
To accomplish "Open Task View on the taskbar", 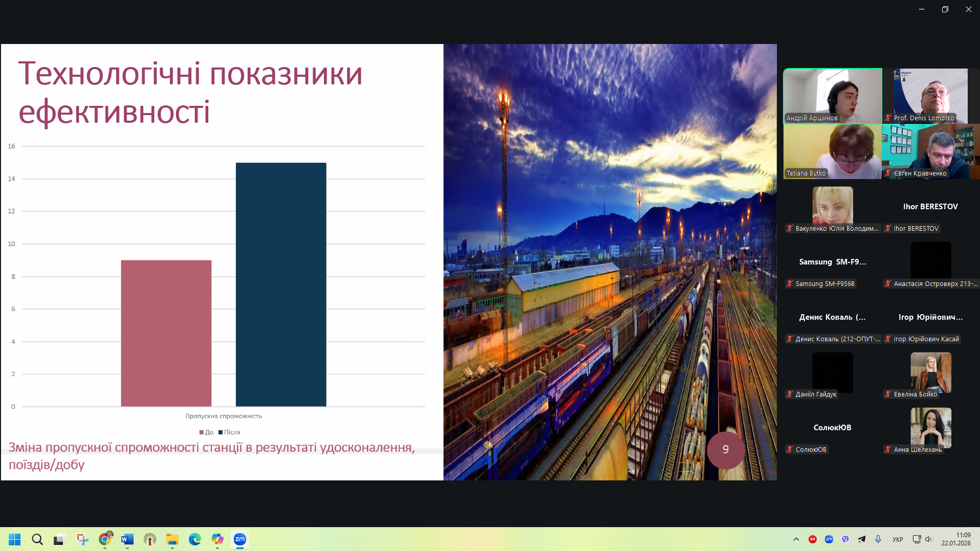I will tap(60, 539).
